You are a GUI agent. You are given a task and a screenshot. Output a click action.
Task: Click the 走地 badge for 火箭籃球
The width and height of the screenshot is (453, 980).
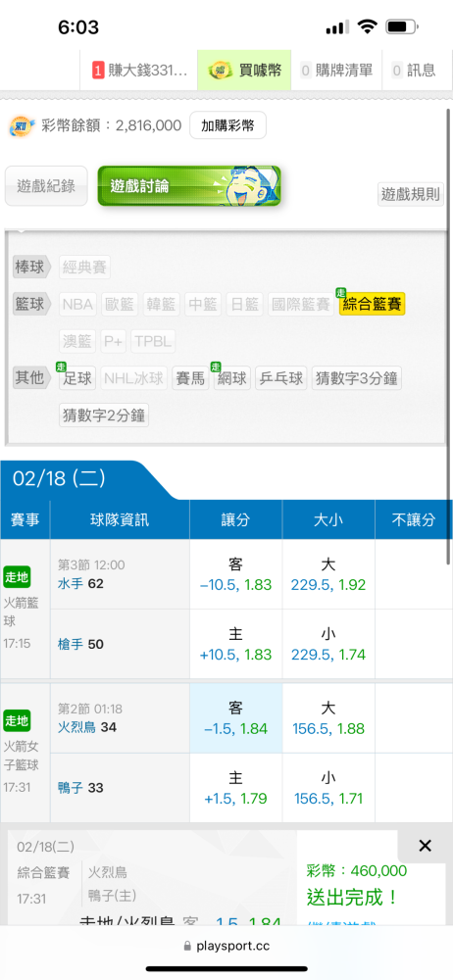(x=17, y=576)
